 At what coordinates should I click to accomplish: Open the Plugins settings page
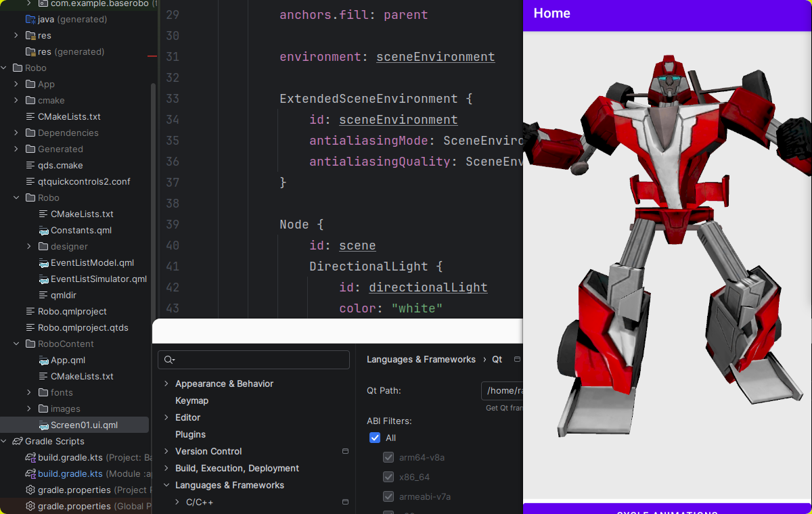tap(190, 434)
